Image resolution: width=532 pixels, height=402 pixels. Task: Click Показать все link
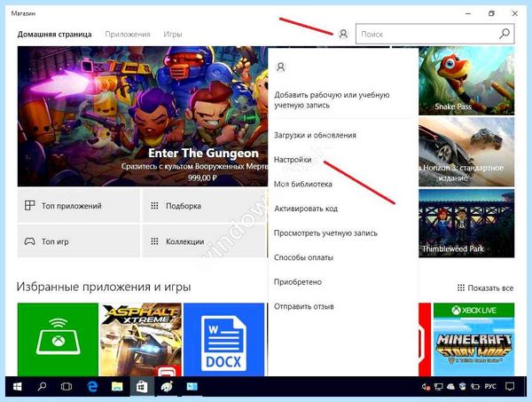tap(490, 288)
